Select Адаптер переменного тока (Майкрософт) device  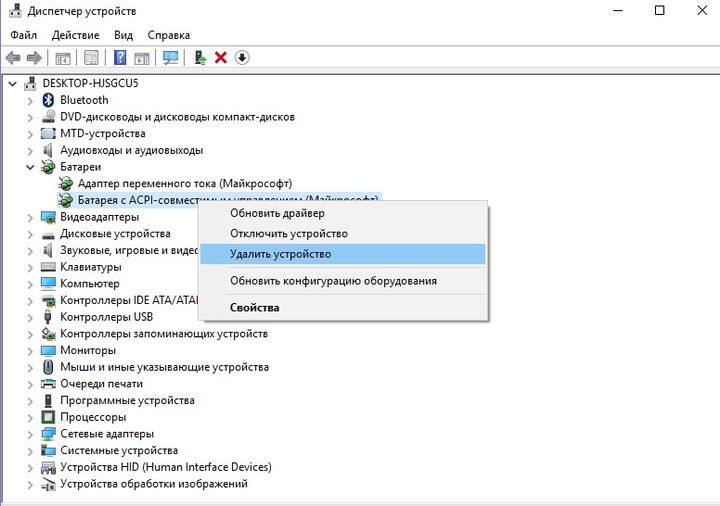point(185,184)
